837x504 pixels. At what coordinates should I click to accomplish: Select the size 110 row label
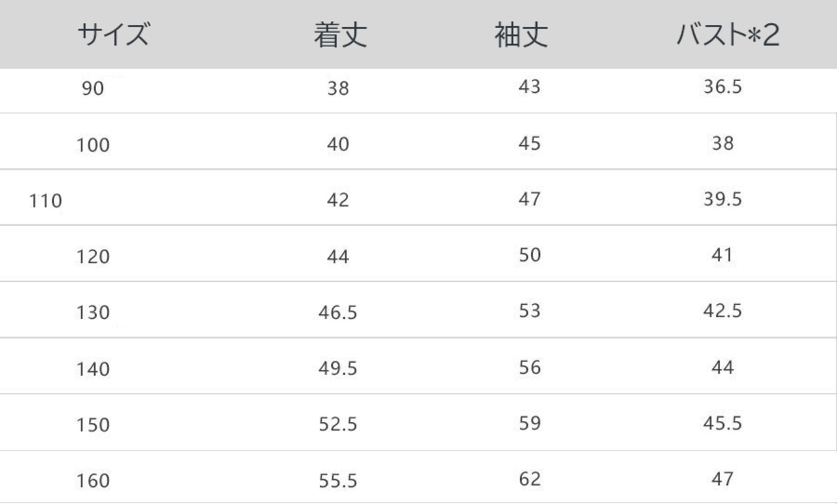point(45,200)
